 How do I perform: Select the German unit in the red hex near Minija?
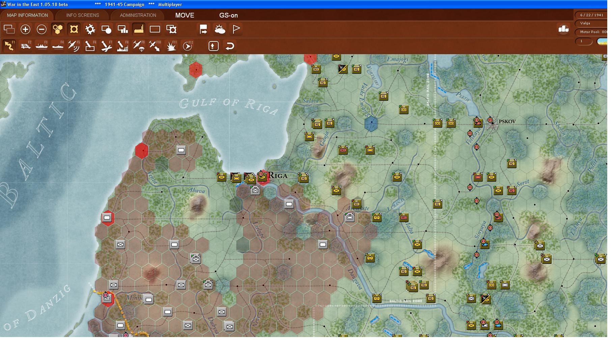tap(107, 298)
